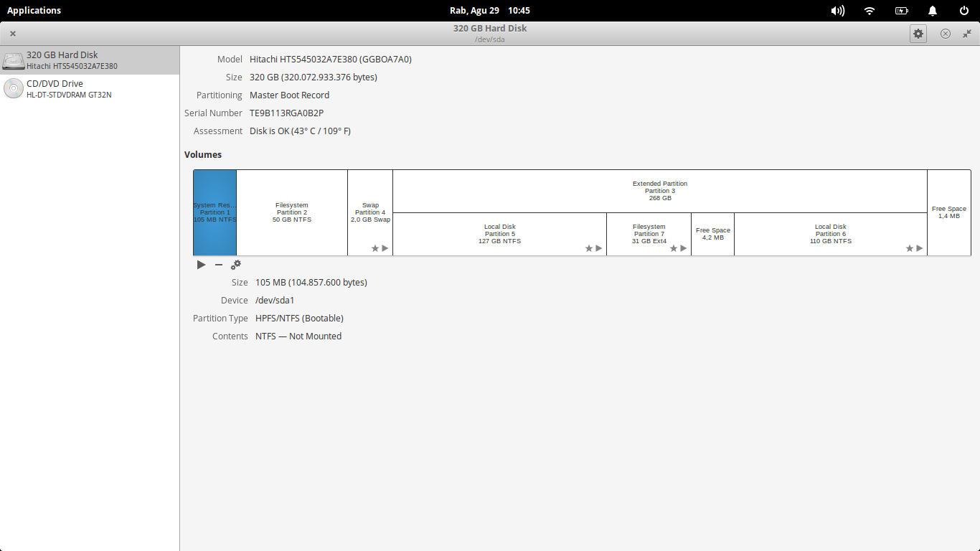
Task: Select the 1,4 MB Free Space block
Action: pos(949,212)
